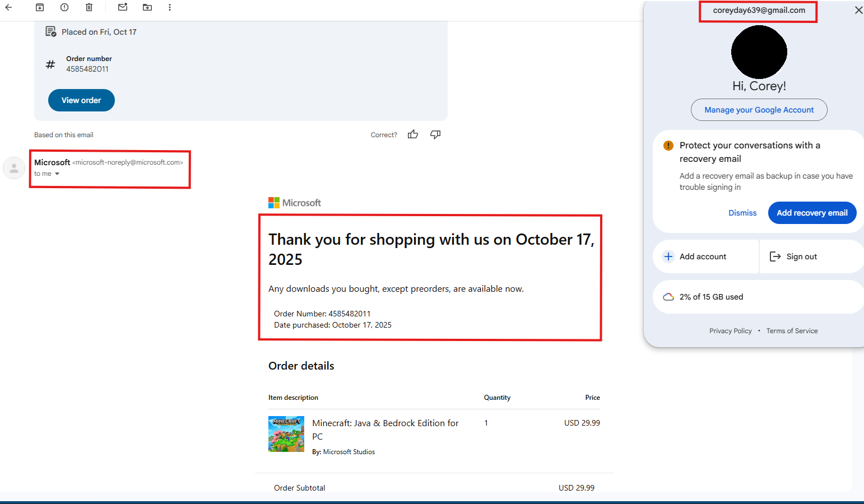Open Manage your Google Account
The image size is (864, 504).
(759, 110)
